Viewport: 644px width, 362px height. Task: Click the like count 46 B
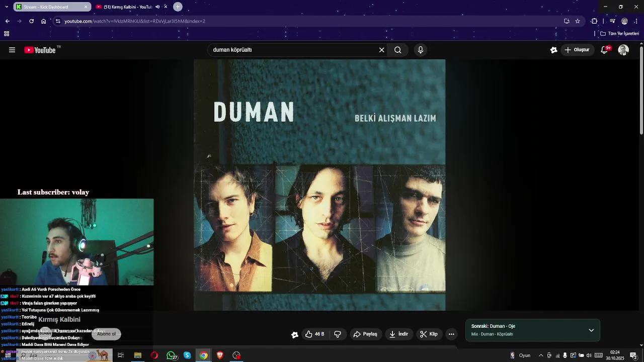click(x=319, y=334)
